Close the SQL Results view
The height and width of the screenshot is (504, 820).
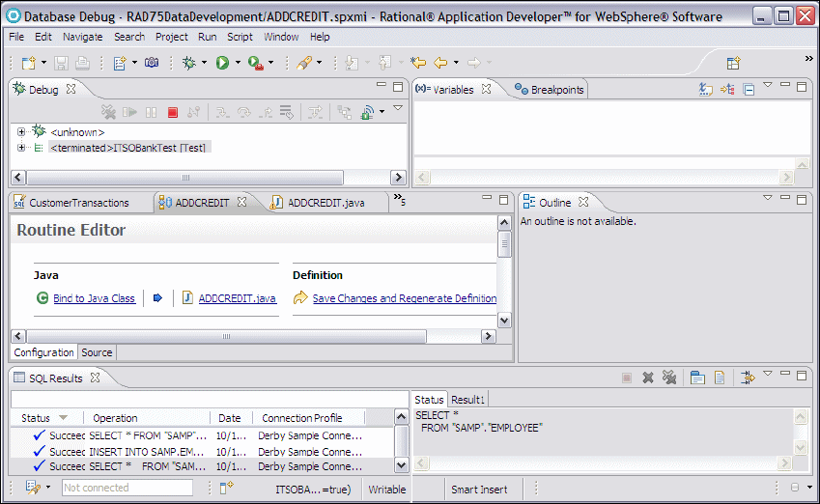pos(95,378)
